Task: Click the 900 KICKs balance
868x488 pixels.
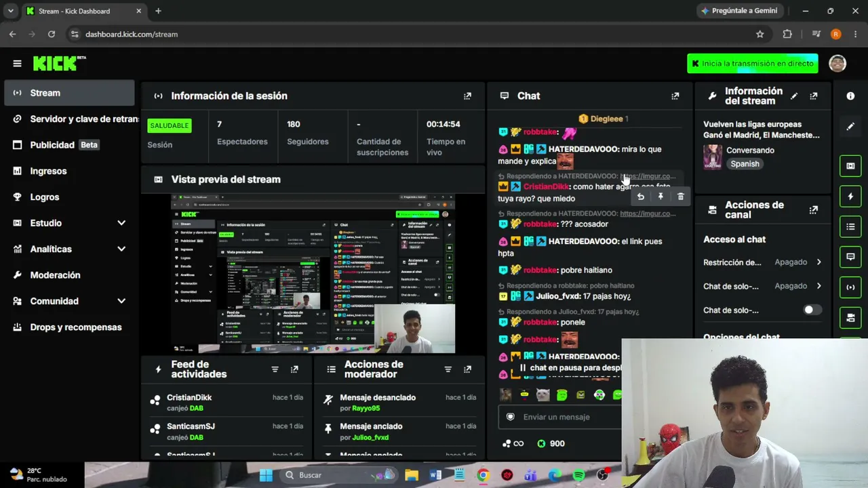Action: click(551, 443)
